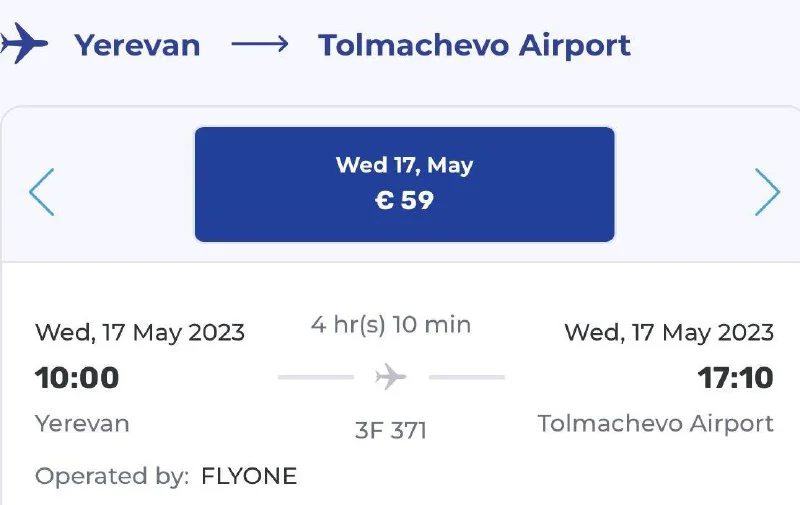800x505 pixels.
Task: Click the 10:00 departure time
Action: click(77, 378)
